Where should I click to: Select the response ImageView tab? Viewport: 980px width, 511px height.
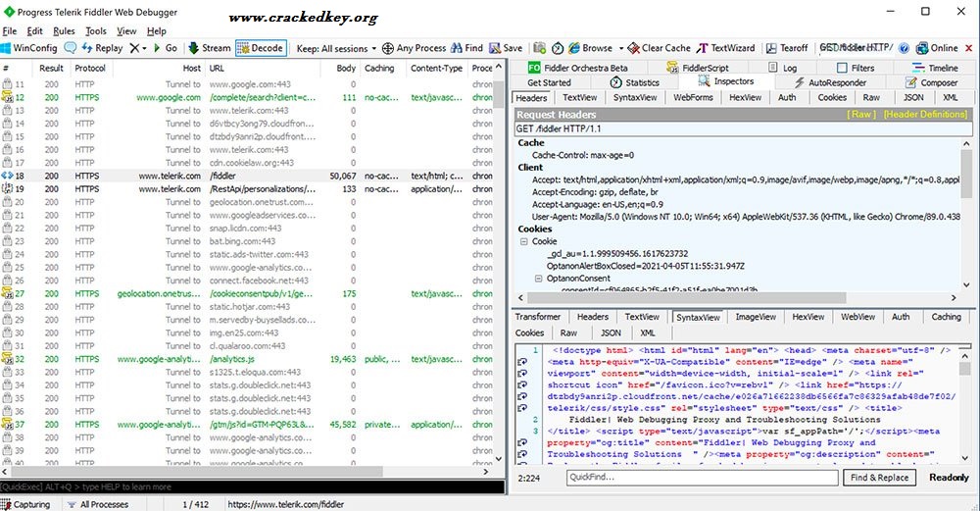coord(755,317)
